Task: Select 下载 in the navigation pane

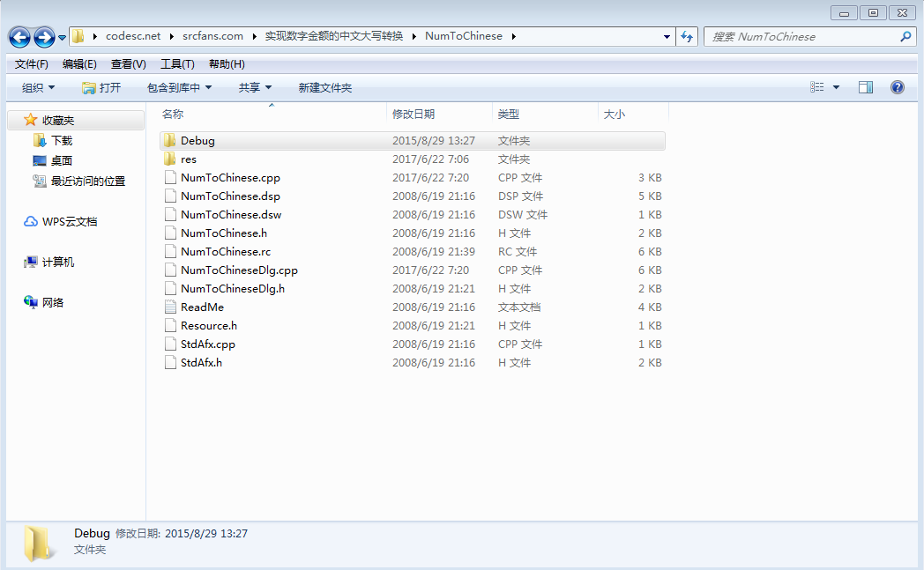Action: pos(62,141)
